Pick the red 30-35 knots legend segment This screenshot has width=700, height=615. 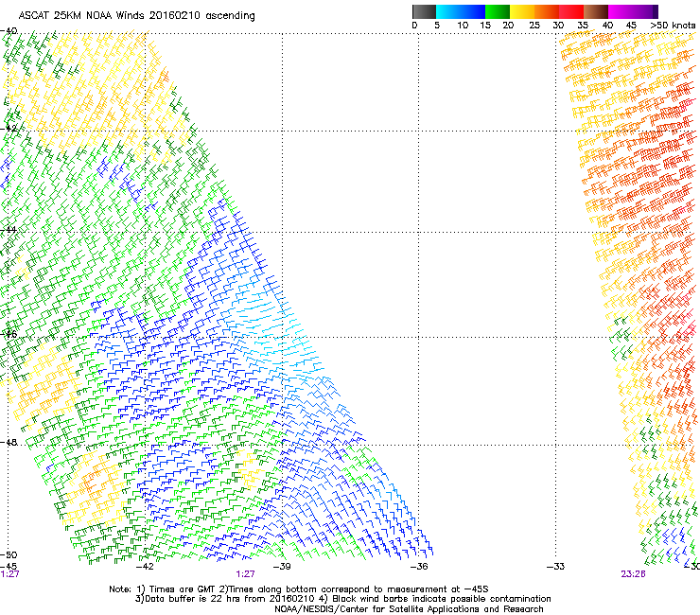tap(571, 11)
